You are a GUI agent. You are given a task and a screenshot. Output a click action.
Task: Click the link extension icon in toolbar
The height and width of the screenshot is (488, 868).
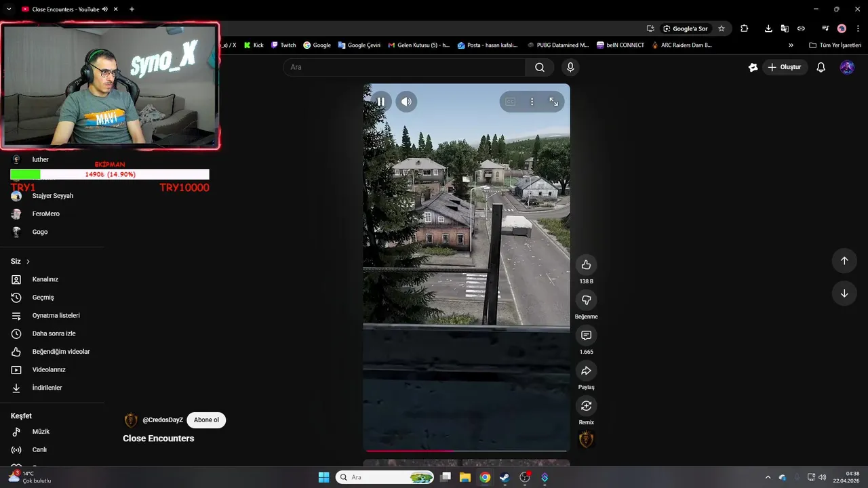coord(801,28)
